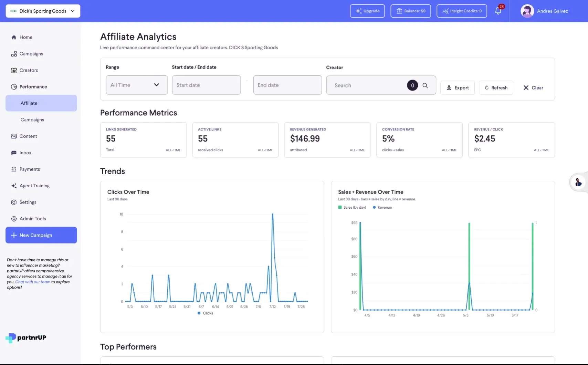Click the Balance: $0 button

tap(411, 11)
